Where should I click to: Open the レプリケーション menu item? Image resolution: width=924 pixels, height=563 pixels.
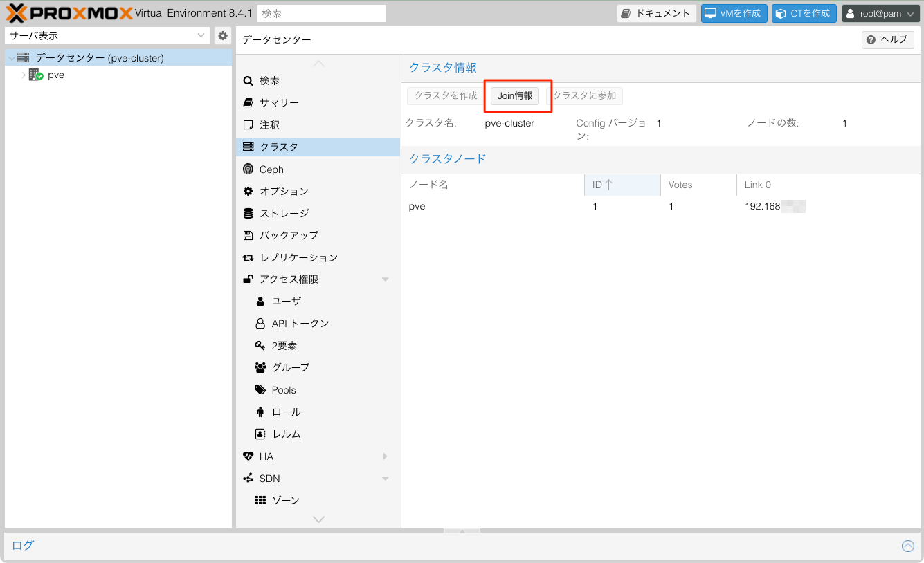318,257
